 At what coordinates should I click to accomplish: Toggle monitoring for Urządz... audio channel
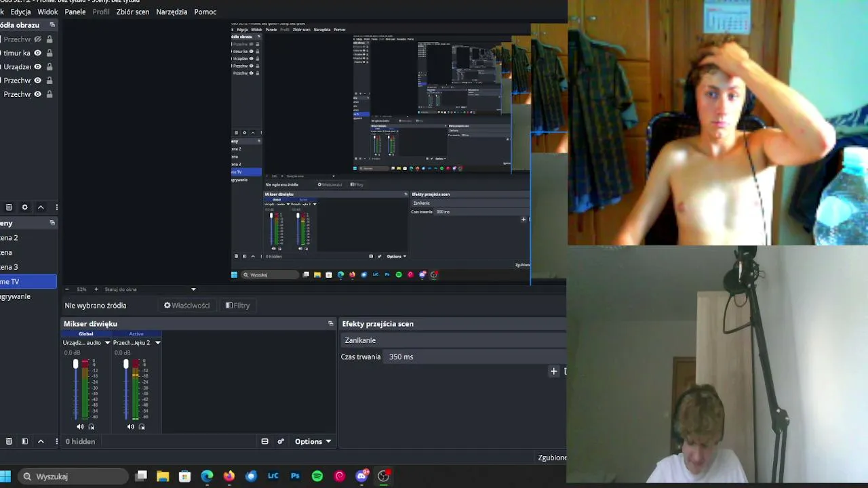(92, 427)
